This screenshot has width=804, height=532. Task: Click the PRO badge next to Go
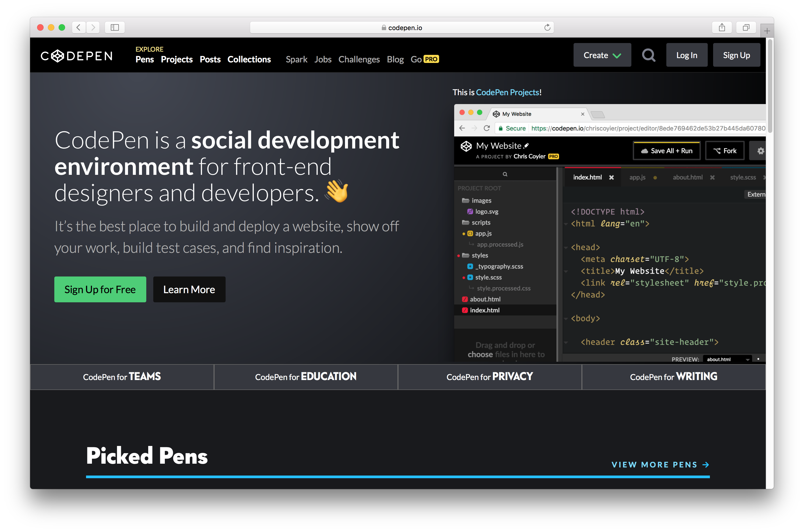click(431, 59)
